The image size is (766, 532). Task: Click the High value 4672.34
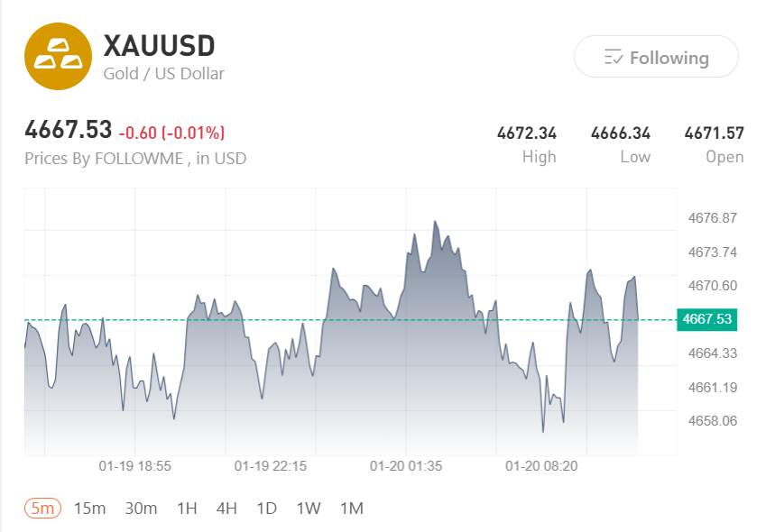[x=528, y=132]
